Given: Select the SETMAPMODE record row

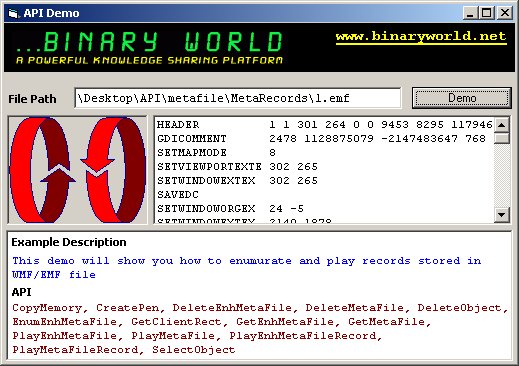Looking at the screenshot, I should pyautogui.click(x=324, y=153).
